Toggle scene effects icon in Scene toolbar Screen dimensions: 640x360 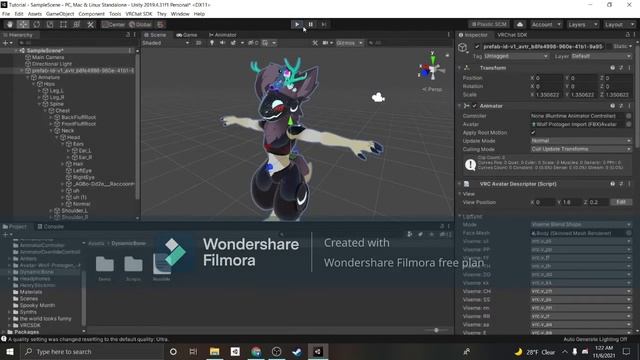click(233, 42)
